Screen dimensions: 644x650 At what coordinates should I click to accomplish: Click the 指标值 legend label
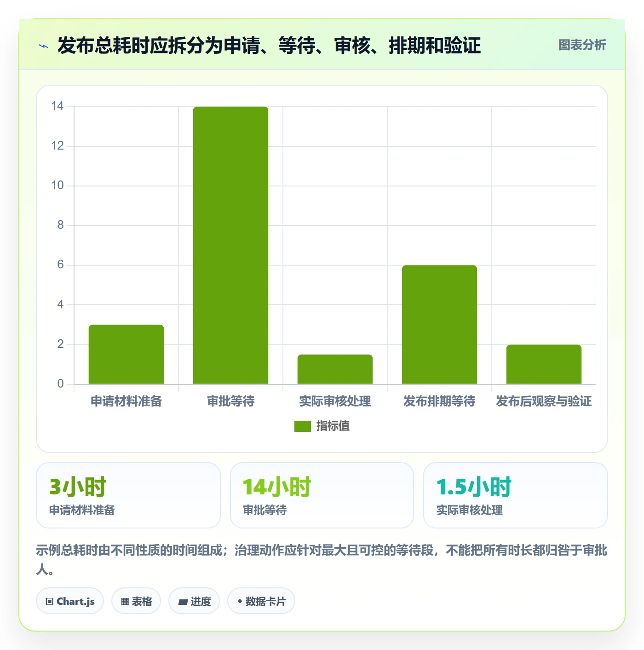pos(333,426)
